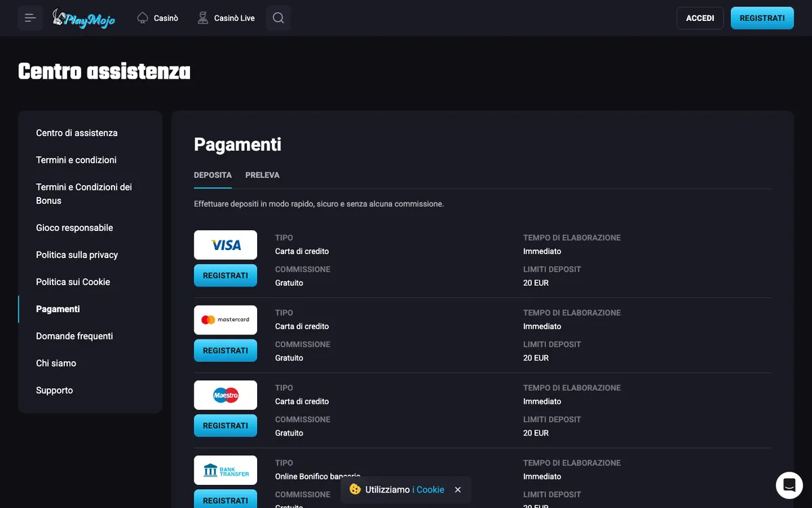Open the hamburger menu icon
The width and height of the screenshot is (812, 508).
click(x=30, y=18)
